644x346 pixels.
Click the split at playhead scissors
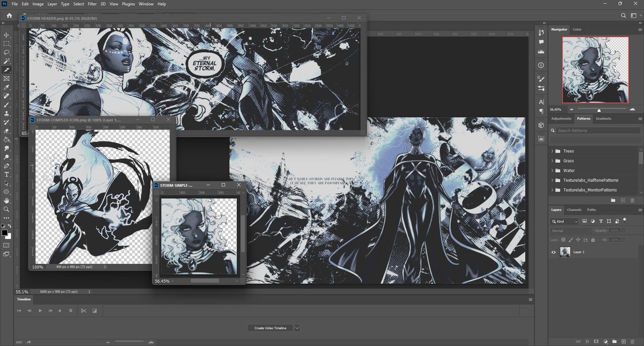coord(83,310)
